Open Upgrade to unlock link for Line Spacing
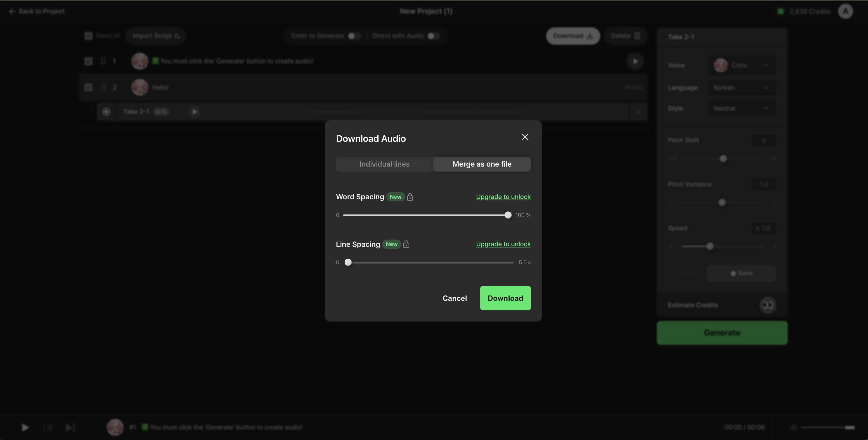The height and width of the screenshot is (440, 868). tap(503, 244)
